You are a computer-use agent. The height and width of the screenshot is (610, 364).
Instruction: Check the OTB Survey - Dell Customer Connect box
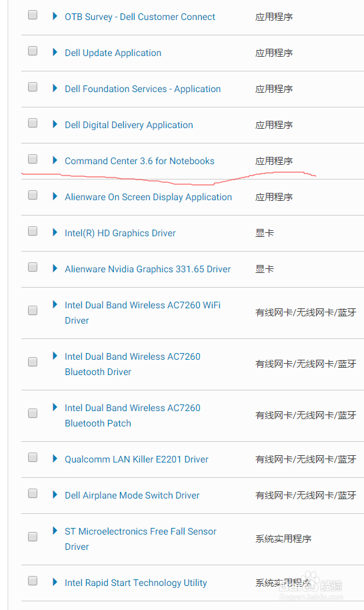coord(33,15)
